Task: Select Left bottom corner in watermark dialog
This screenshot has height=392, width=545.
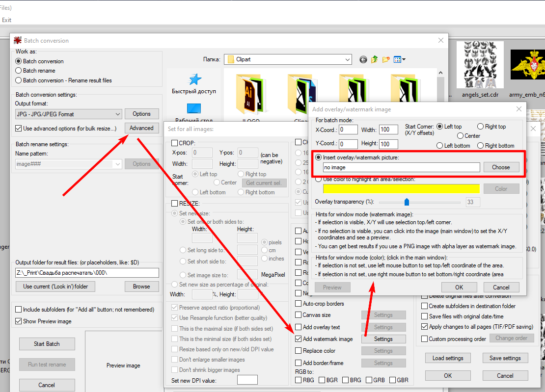Action: (440, 146)
